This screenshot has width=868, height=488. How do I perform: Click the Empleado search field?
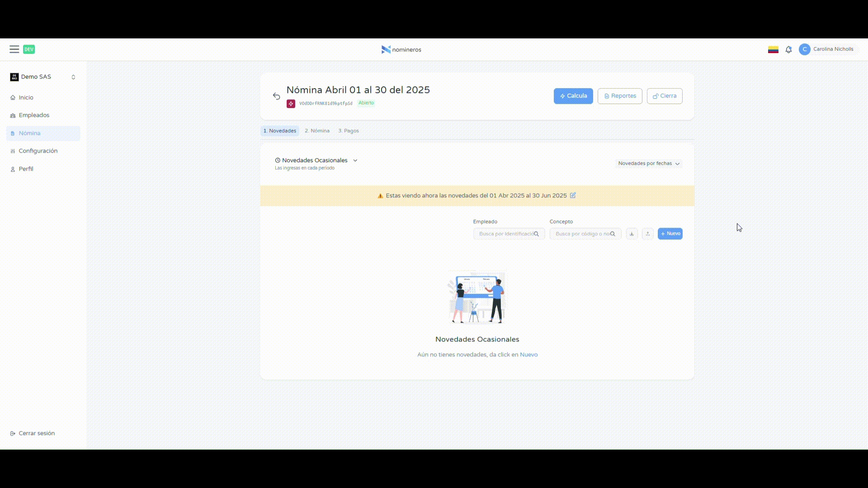506,234
